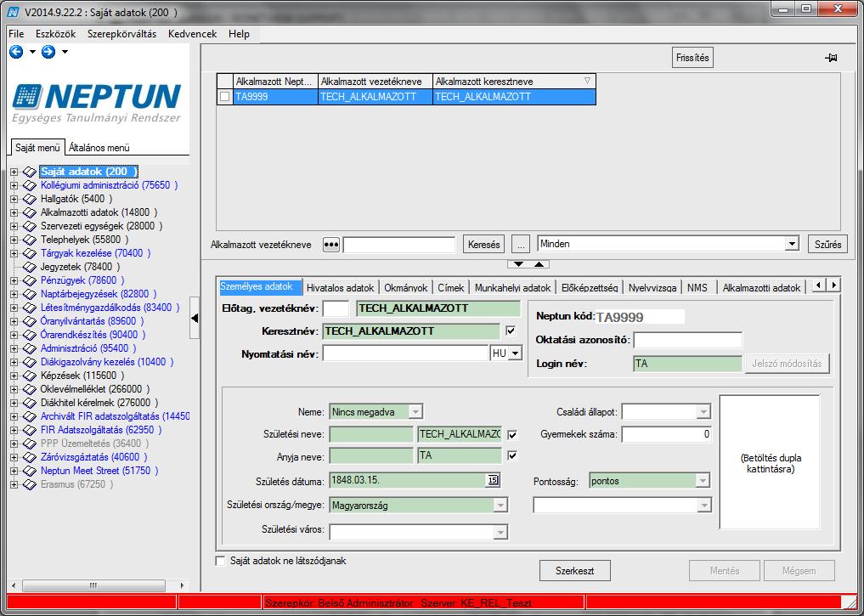Viewport: 864px width, 616px height.
Task: Open the Eszközök menu
Action: (56, 34)
